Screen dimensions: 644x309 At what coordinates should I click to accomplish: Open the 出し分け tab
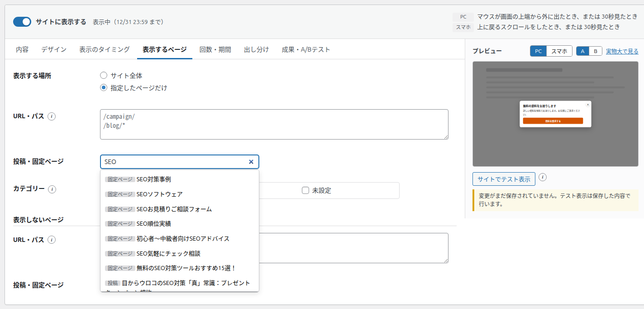[x=257, y=49]
